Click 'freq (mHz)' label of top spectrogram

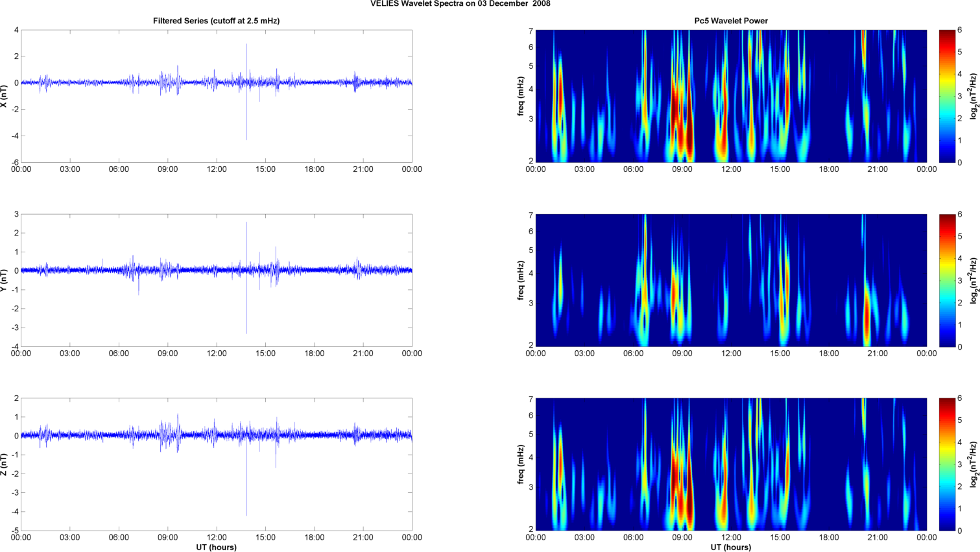point(521,96)
